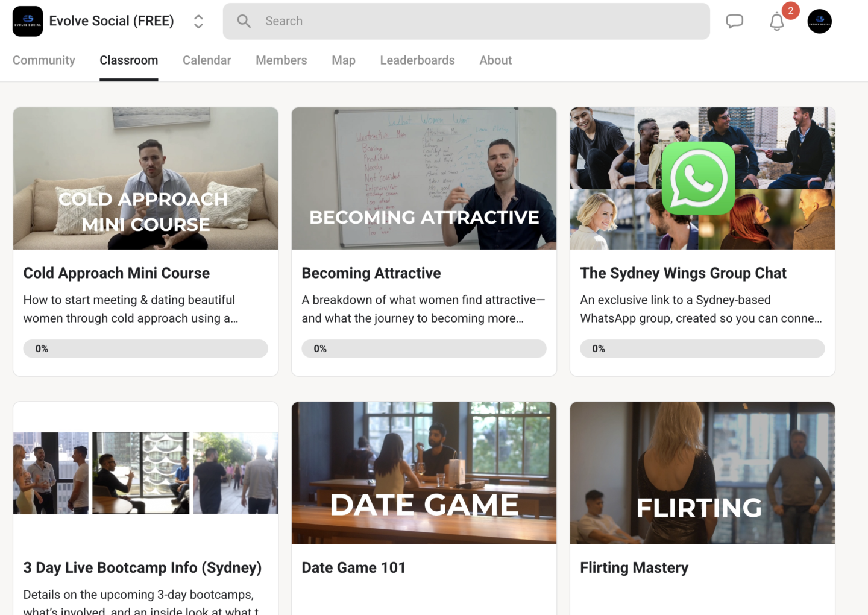Open the About tab
This screenshot has width=868, height=615.
click(495, 60)
